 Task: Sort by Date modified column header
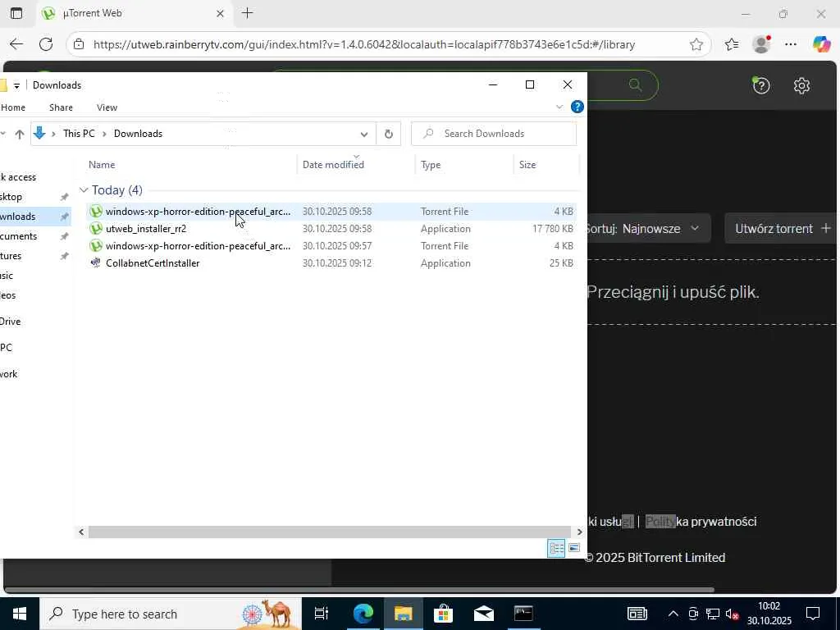(356, 164)
